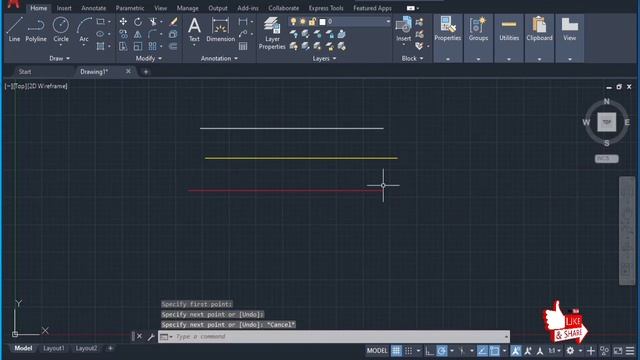Choose the Hatch tool
The image size is (640, 360).
point(100,46)
